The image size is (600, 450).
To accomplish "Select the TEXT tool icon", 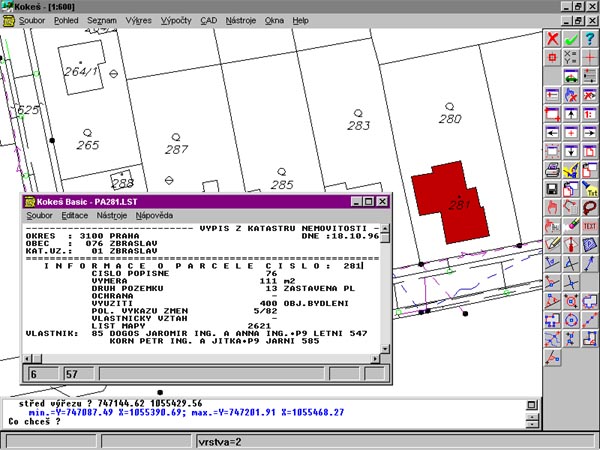I will (590, 226).
